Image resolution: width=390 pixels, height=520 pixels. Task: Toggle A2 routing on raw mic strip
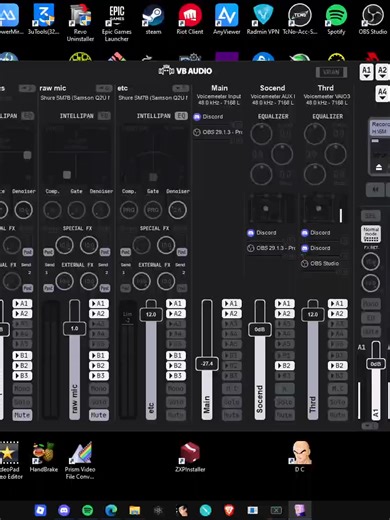pos(99,313)
